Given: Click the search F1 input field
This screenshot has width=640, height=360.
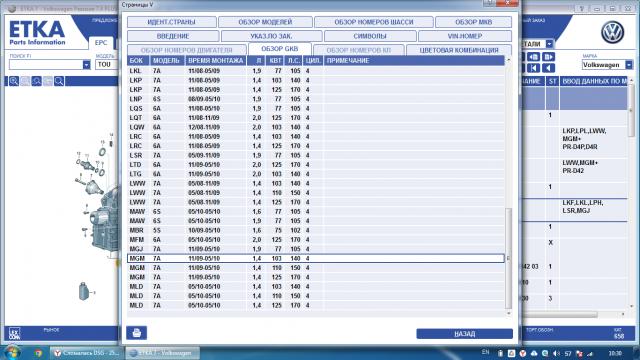Looking at the screenshot, I should tap(46, 64).
